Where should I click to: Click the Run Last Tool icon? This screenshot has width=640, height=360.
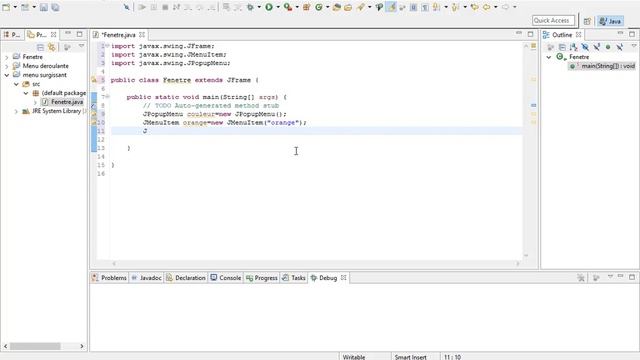288,7
